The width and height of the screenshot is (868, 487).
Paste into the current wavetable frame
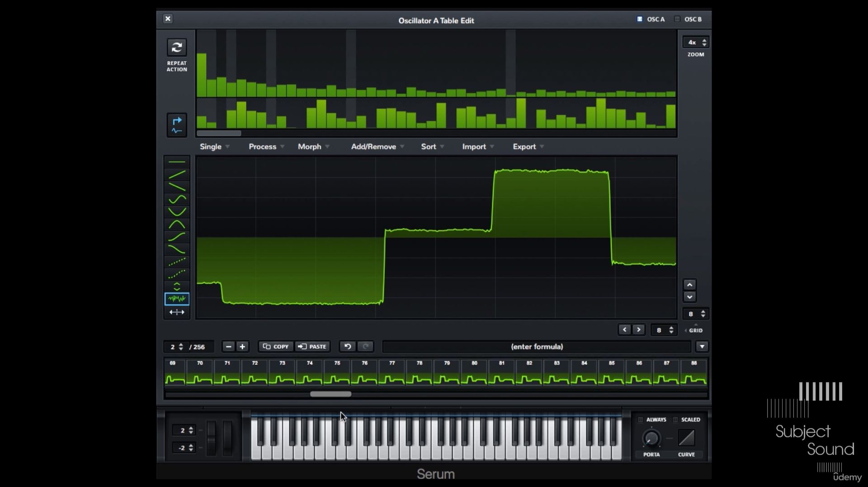pos(312,347)
